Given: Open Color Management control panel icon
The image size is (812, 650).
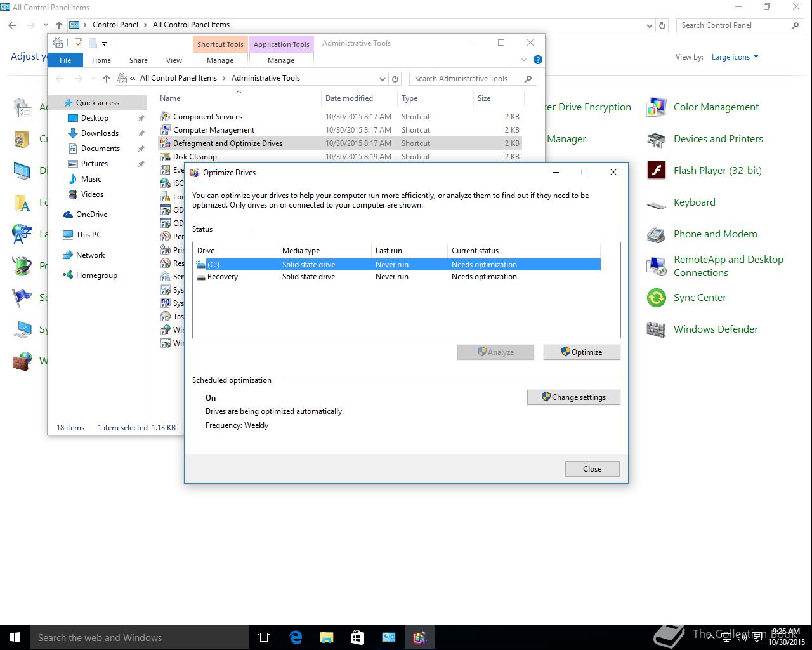Looking at the screenshot, I should coord(656,107).
